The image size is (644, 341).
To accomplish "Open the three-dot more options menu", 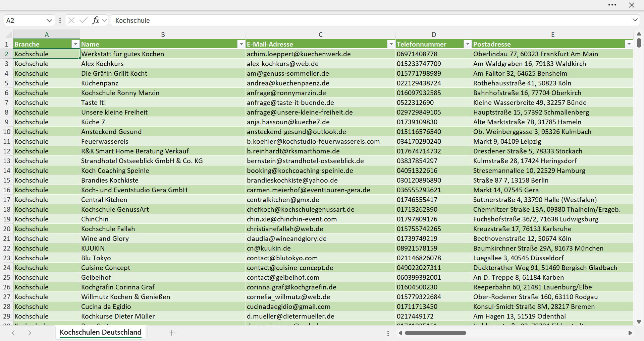I will (612, 5).
